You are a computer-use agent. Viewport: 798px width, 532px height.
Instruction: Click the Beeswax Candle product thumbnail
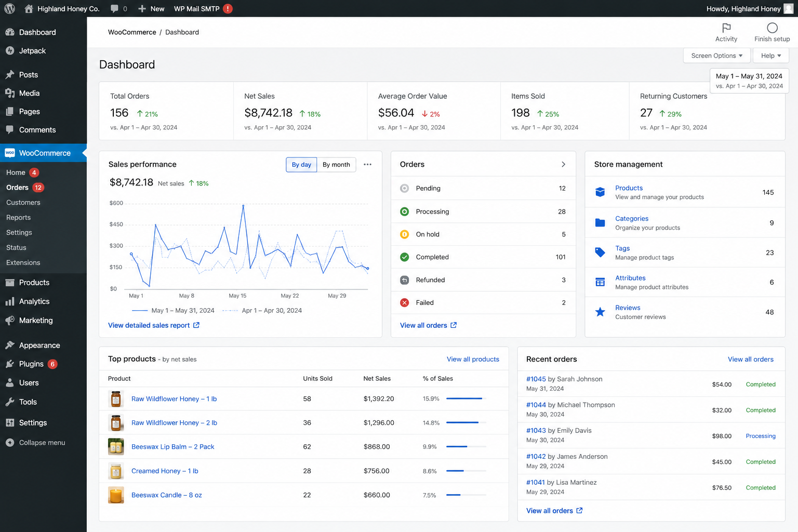click(x=116, y=495)
